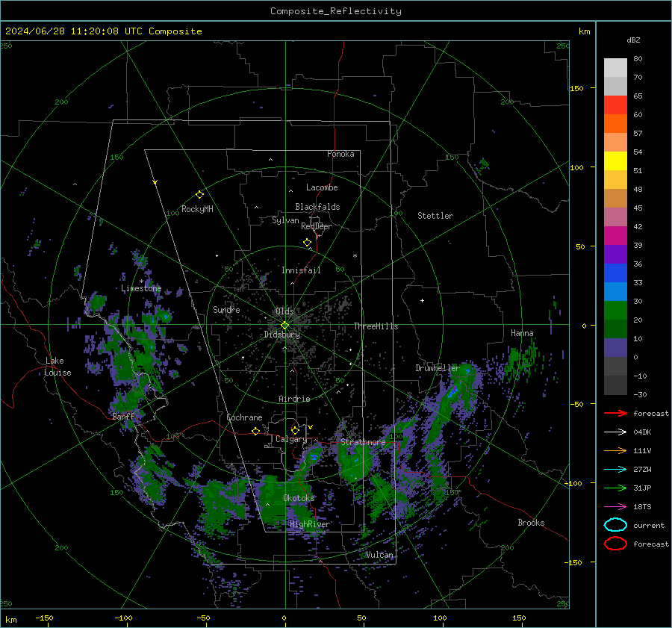Pick the indigo 0–10 dBZ swatch
This screenshot has height=628, width=672.
[615, 348]
